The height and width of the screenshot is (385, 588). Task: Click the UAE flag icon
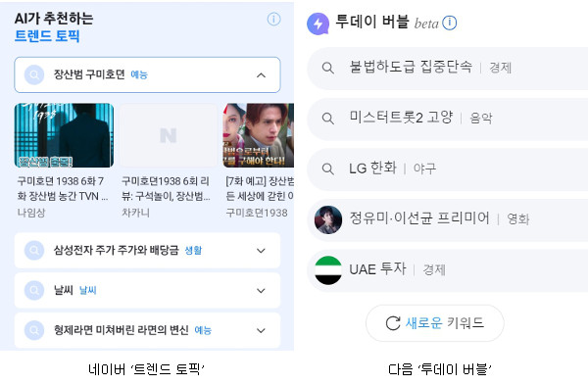(x=328, y=270)
